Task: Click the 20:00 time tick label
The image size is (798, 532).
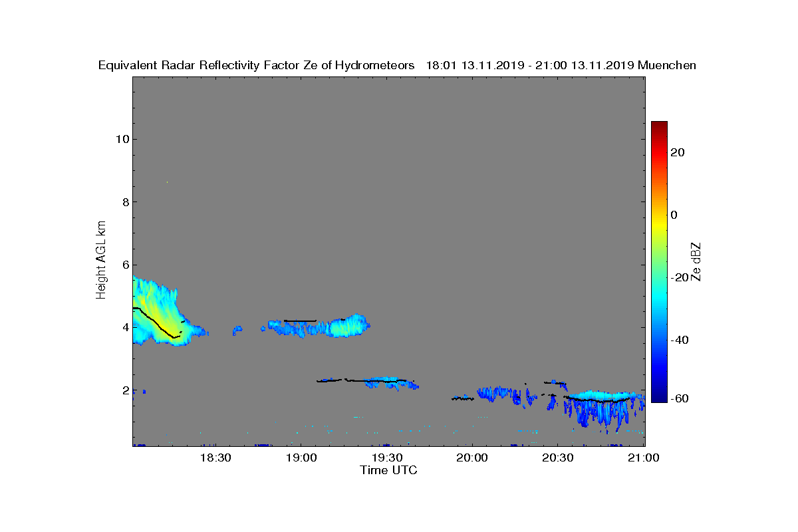Action: click(472, 458)
